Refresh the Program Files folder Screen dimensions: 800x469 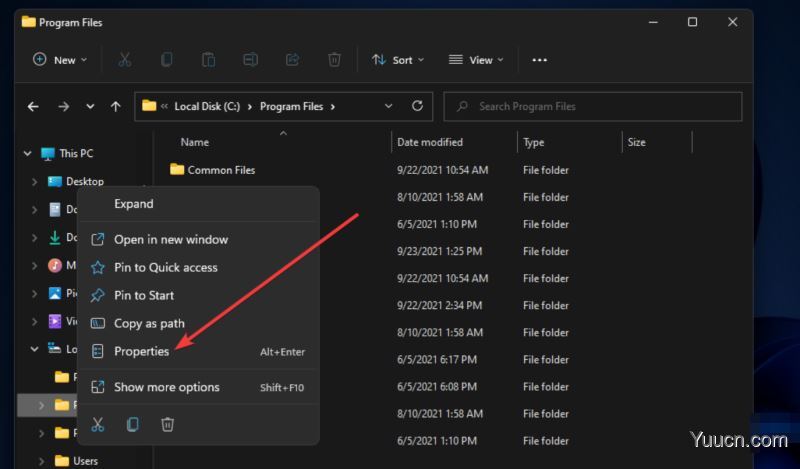(x=417, y=106)
